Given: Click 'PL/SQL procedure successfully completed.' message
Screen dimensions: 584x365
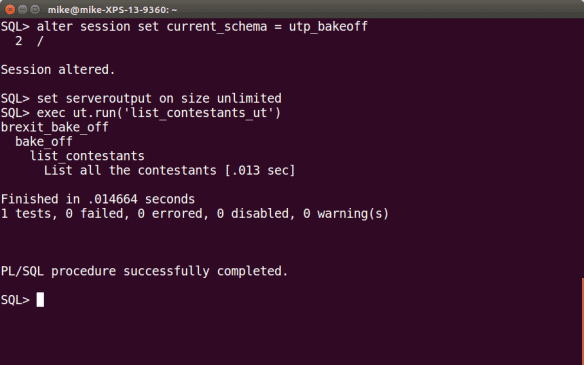Looking at the screenshot, I should coord(145,271).
